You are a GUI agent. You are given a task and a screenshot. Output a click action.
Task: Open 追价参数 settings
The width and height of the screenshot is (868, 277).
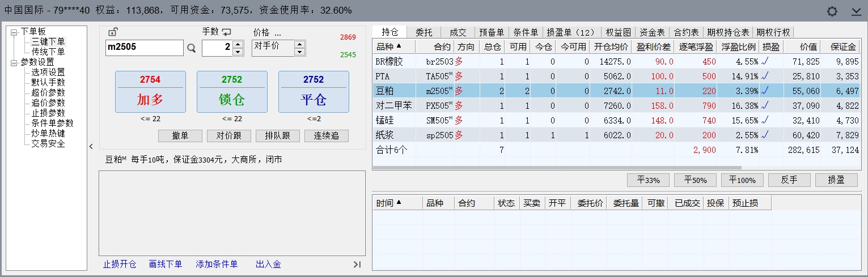tap(48, 103)
